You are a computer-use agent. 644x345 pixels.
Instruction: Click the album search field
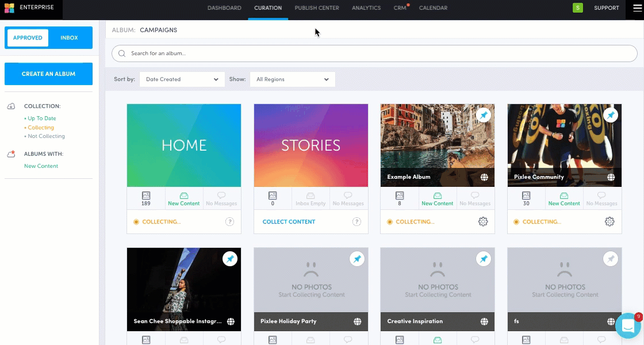coord(374,53)
